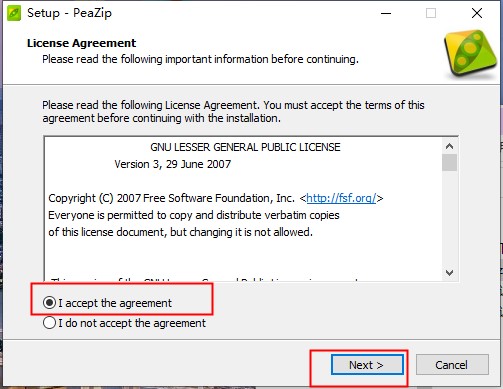Cancel the PeaZip installation
The height and width of the screenshot is (389, 503).
pyautogui.click(x=452, y=365)
